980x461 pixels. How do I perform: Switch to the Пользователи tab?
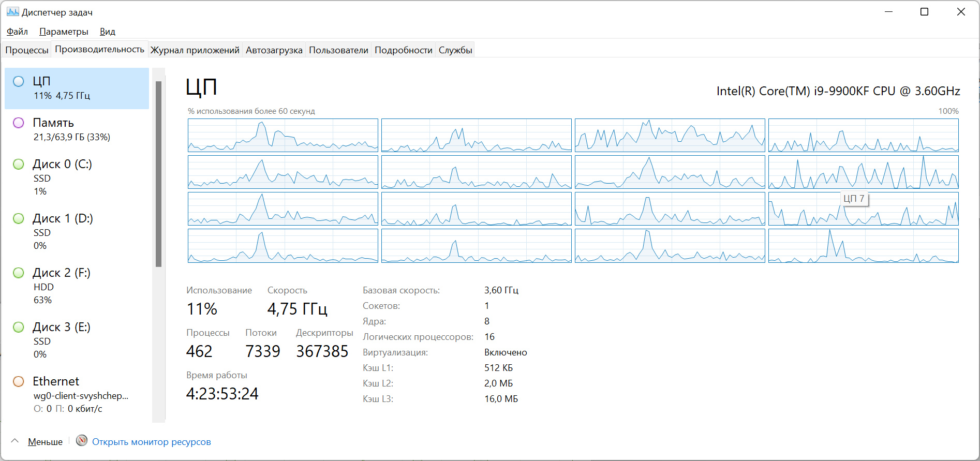(339, 50)
